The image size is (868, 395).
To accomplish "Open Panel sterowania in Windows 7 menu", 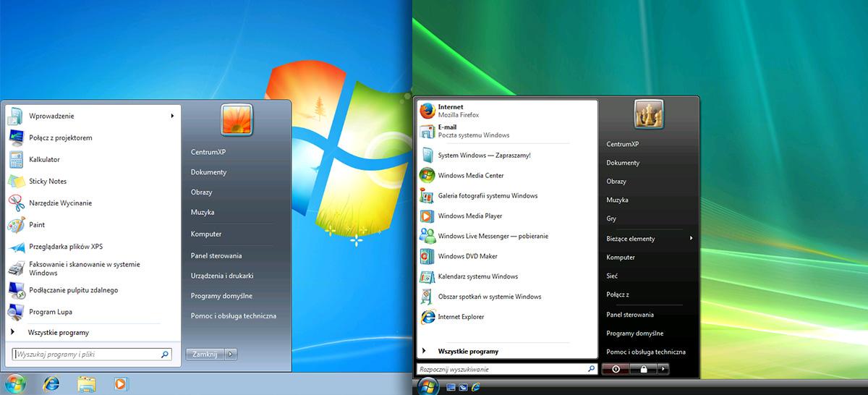I will tap(216, 255).
